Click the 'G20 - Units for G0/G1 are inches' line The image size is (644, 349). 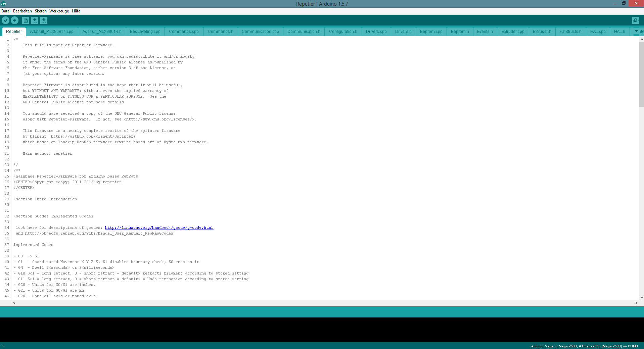(54, 285)
